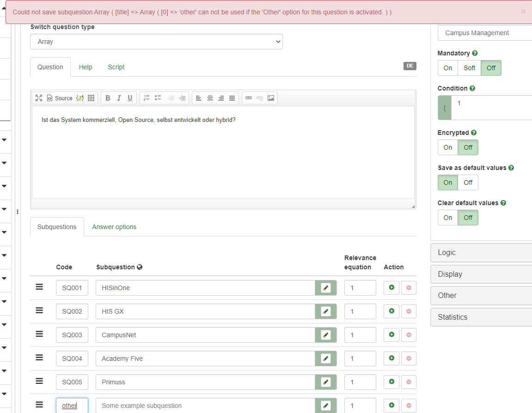Open the Script tab
This screenshot has width=532, height=413.
pyautogui.click(x=116, y=67)
